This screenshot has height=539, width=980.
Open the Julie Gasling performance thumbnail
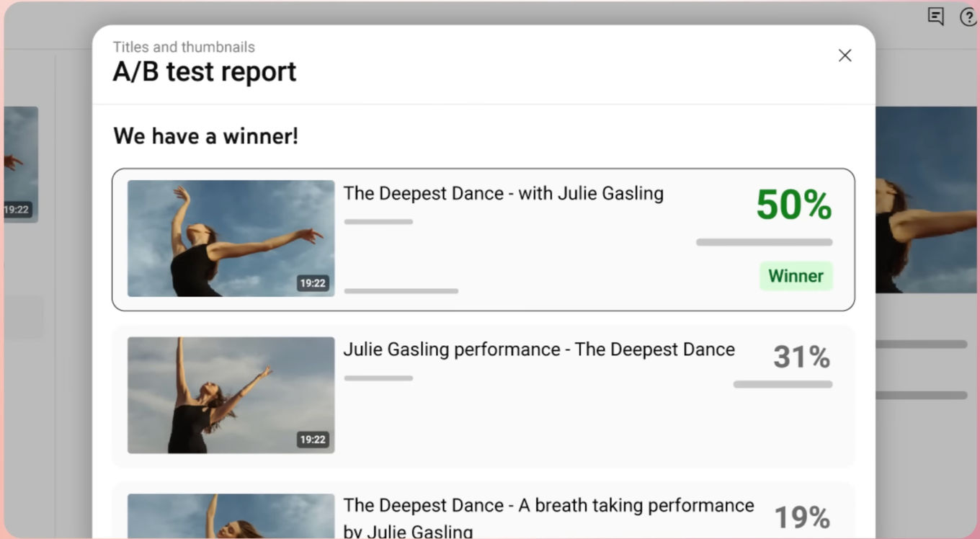tap(231, 396)
